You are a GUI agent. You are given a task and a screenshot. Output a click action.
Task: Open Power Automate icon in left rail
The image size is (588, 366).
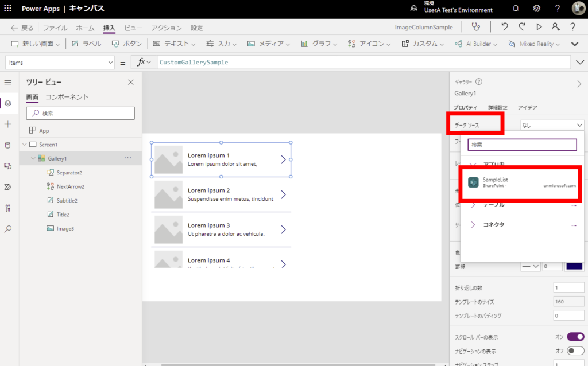[8, 187]
